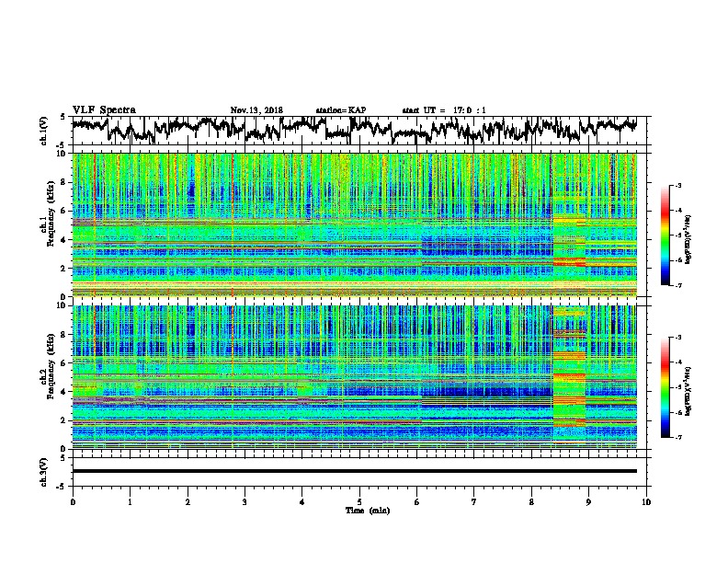Click the 'ch.1(V)' axis label

44,131
